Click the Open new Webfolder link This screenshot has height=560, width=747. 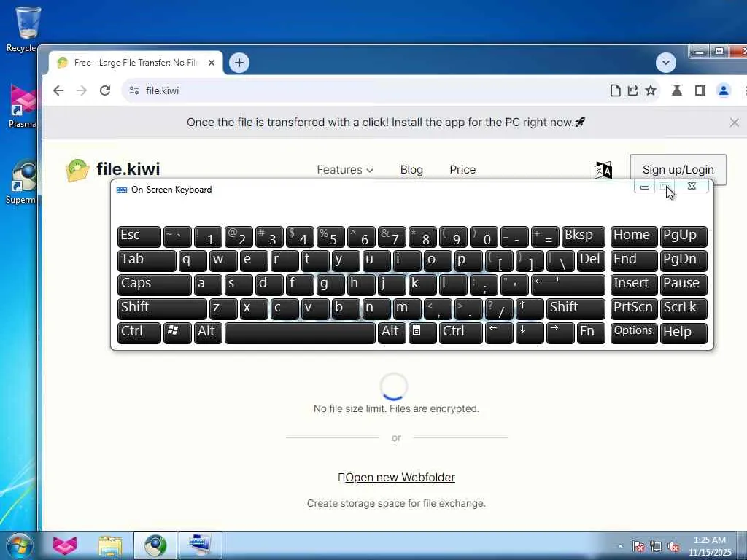click(x=396, y=477)
